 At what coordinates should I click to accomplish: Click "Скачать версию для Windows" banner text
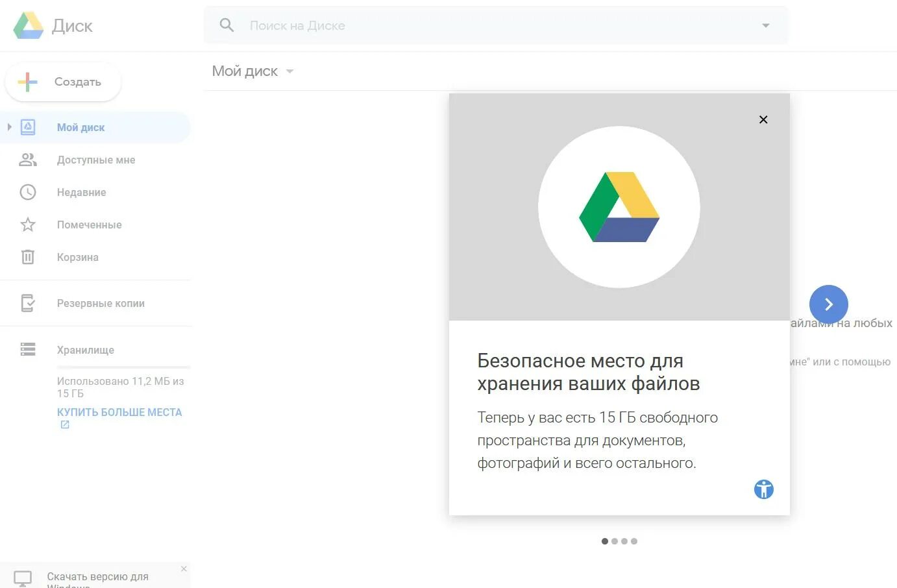97,581
